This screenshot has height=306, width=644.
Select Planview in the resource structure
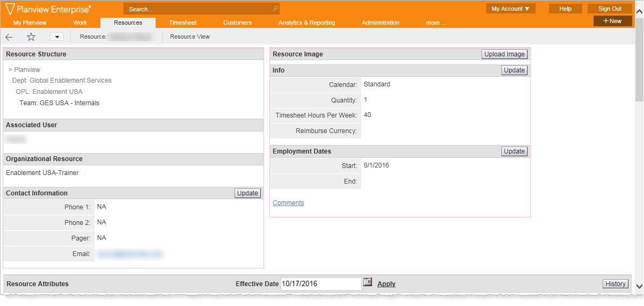tap(27, 70)
